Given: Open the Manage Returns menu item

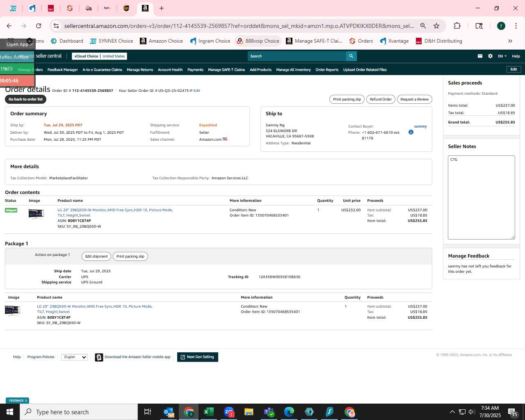Looking at the screenshot, I should (x=140, y=70).
